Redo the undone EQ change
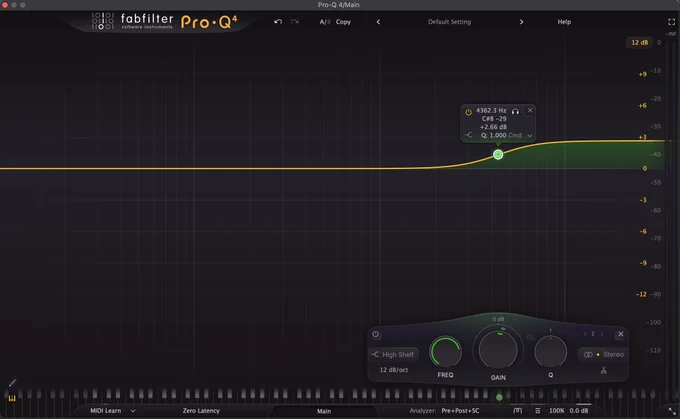The image size is (680, 419). click(294, 22)
